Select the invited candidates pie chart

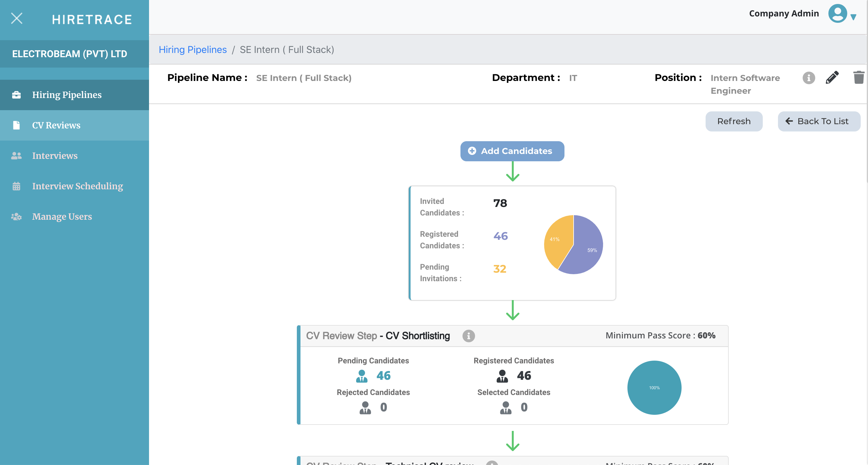pyautogui.click(x=573, y=244)
